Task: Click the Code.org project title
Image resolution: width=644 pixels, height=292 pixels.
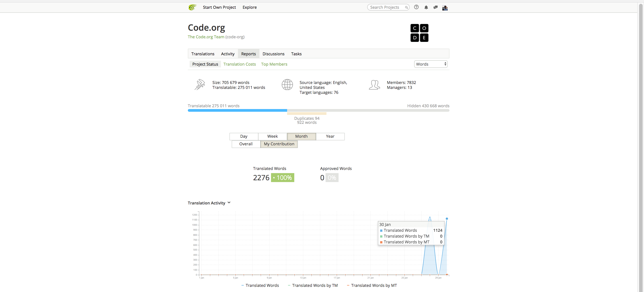Action: pos(206,28)
